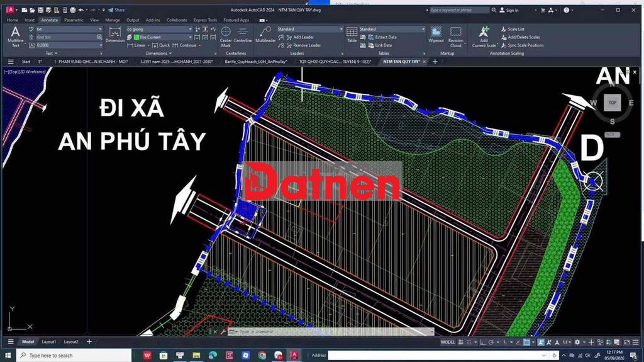Toggle Clean Screen in the status bar
This screenshot has width=644, height=362.
627,342
